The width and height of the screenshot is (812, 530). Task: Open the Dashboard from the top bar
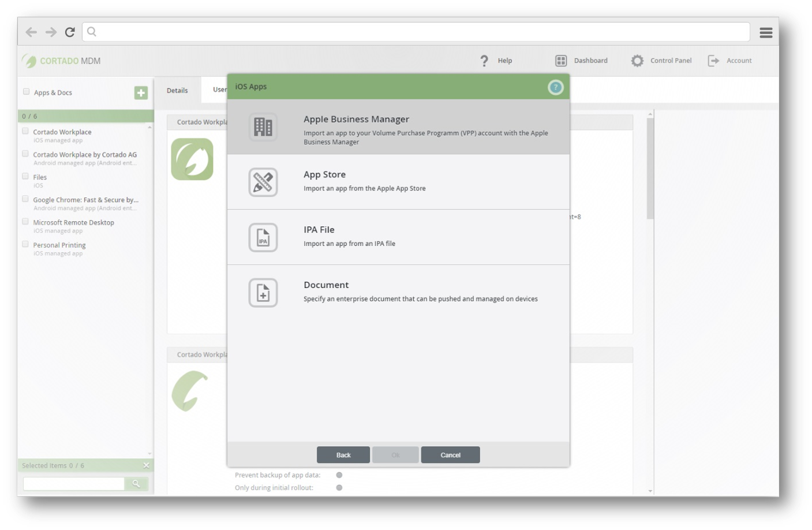[x=560, y=60]
